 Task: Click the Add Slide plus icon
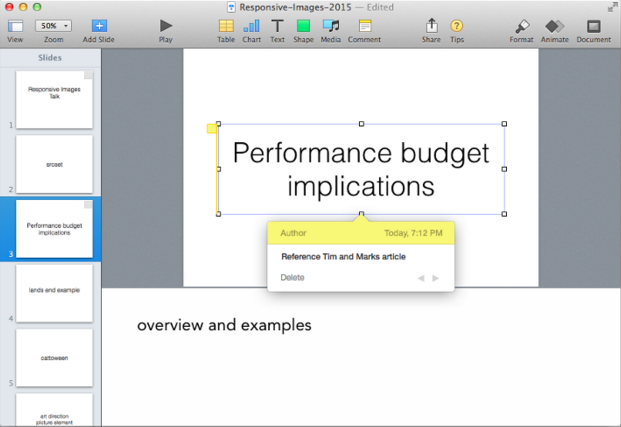coord(99,26)
